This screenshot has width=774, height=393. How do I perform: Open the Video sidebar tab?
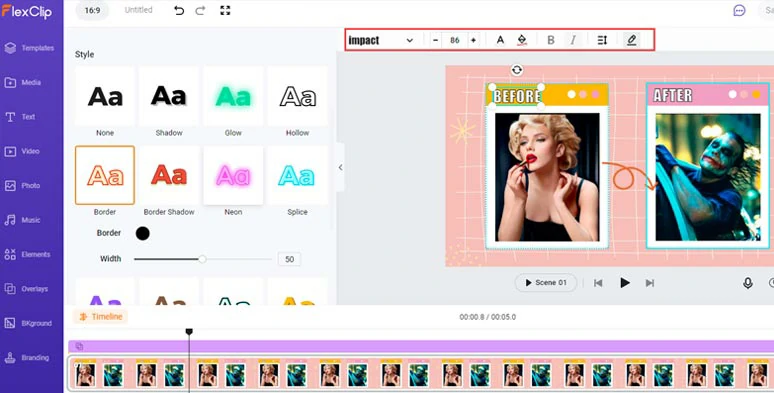pos(22,152)
